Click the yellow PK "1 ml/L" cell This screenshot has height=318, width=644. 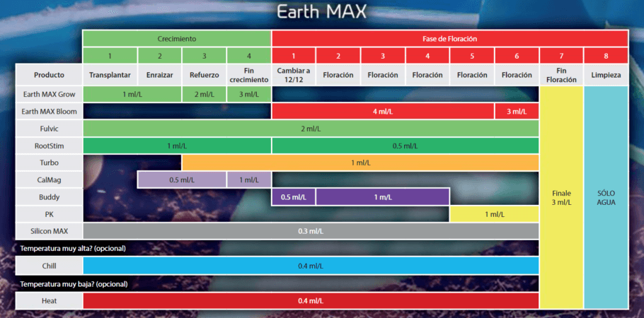coord(495,214)
